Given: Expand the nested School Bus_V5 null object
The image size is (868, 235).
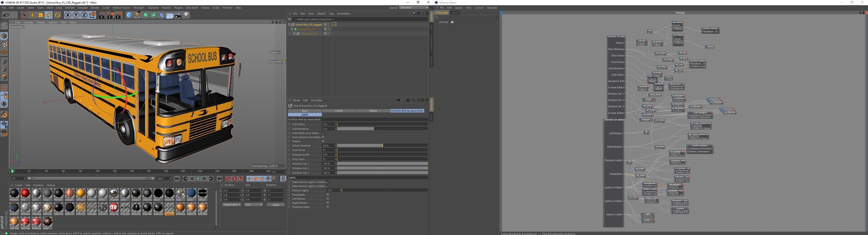Looking at the screenshot, I should click(294, 34).
